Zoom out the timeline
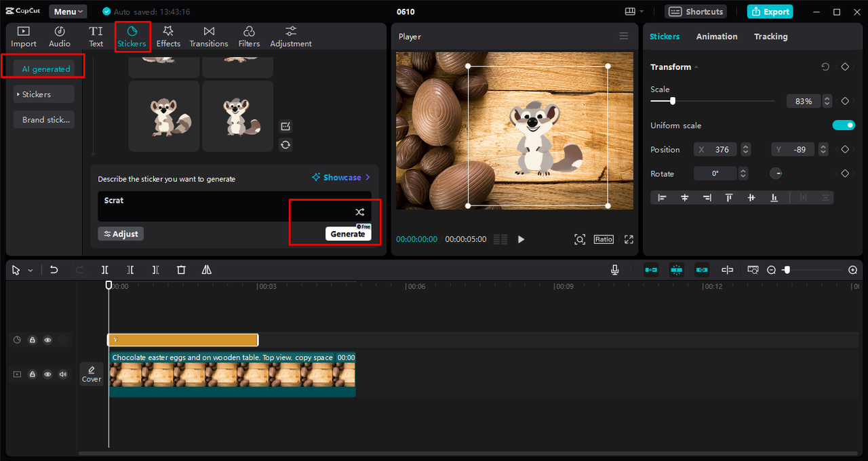This screenshot has width=868, height=461. pyautogui.click(x=771, y=270)
